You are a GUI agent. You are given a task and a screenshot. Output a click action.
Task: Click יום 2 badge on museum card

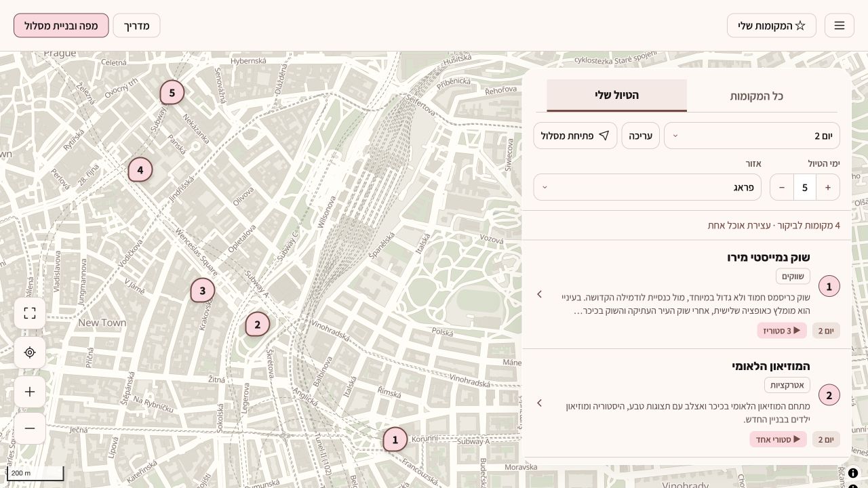coord(826,439)
